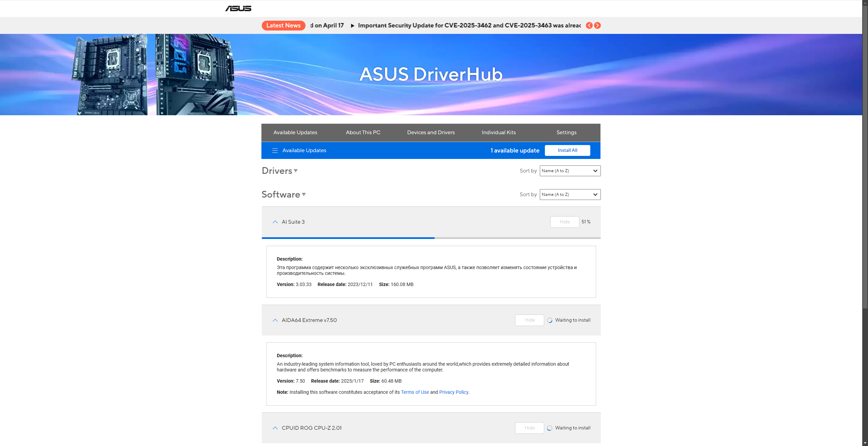Open the Software Sort by dropdown
Image resolution: width=868 pixels, height=446 pixels.
pos(570,195)
